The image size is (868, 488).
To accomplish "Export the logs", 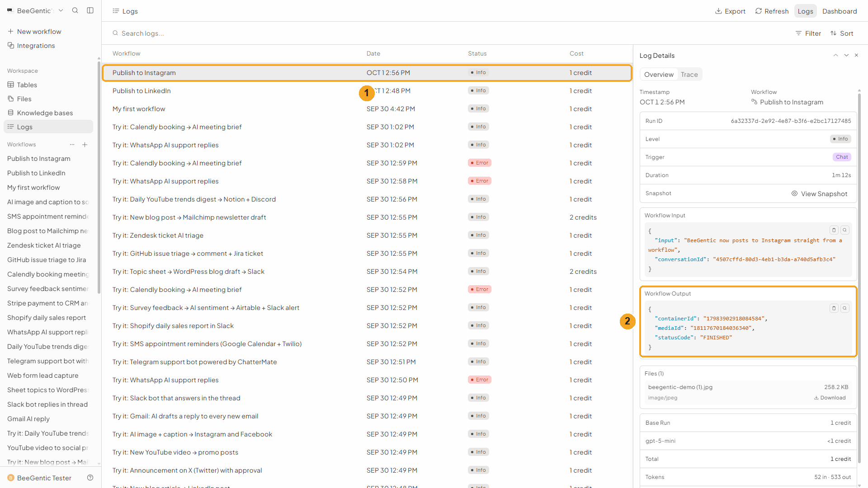I will 730,11.
